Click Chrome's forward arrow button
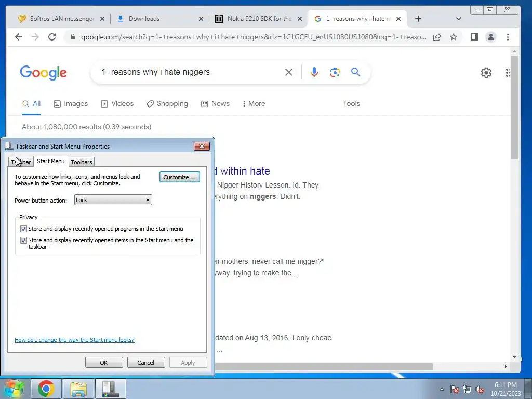 [x=35, y=37]
